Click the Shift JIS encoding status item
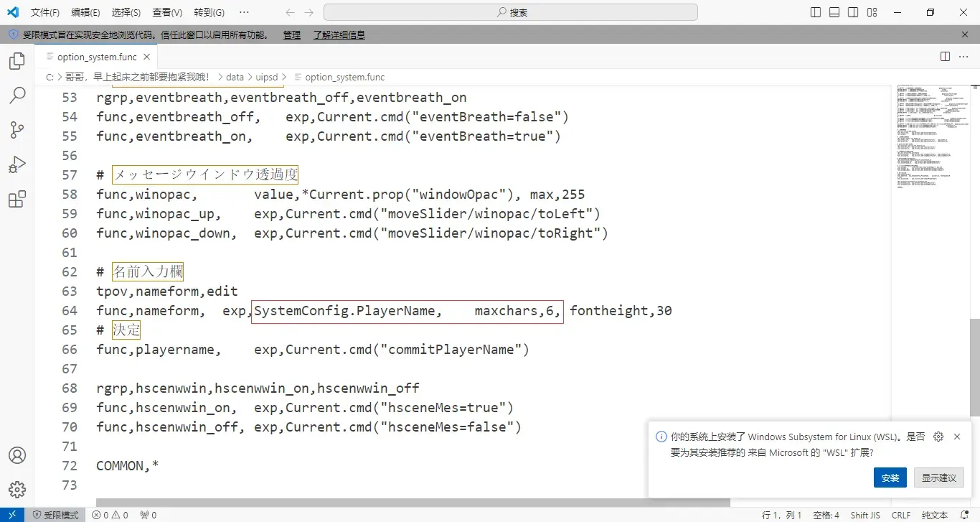The height and width of the screenshot is (522, 980). pyautogui.click(x=865, y=515)
